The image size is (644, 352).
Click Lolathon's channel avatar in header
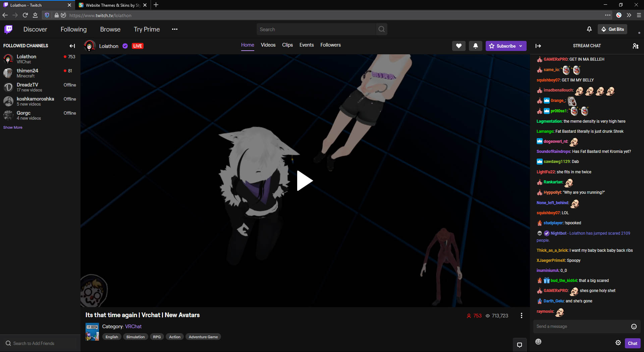[89, 46]
